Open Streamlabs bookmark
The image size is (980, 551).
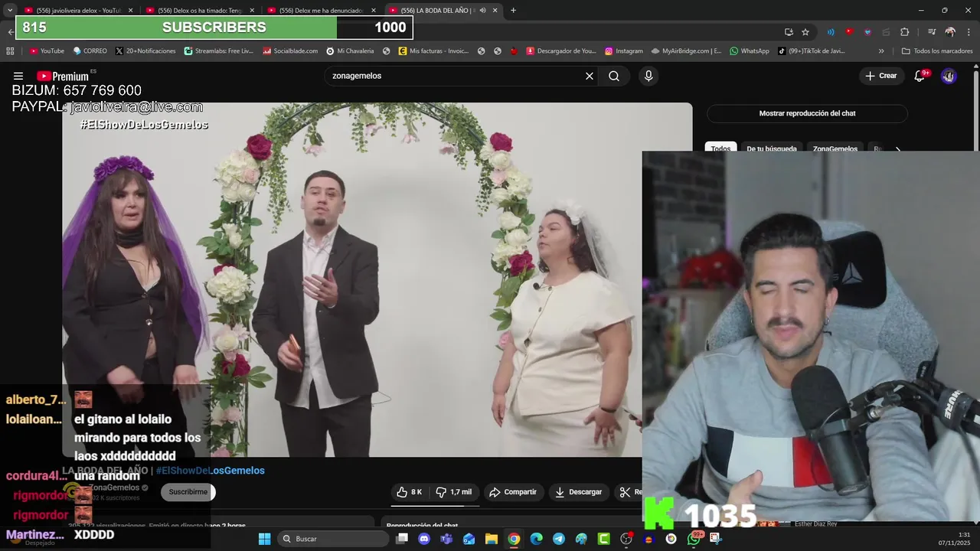point(219,51)
